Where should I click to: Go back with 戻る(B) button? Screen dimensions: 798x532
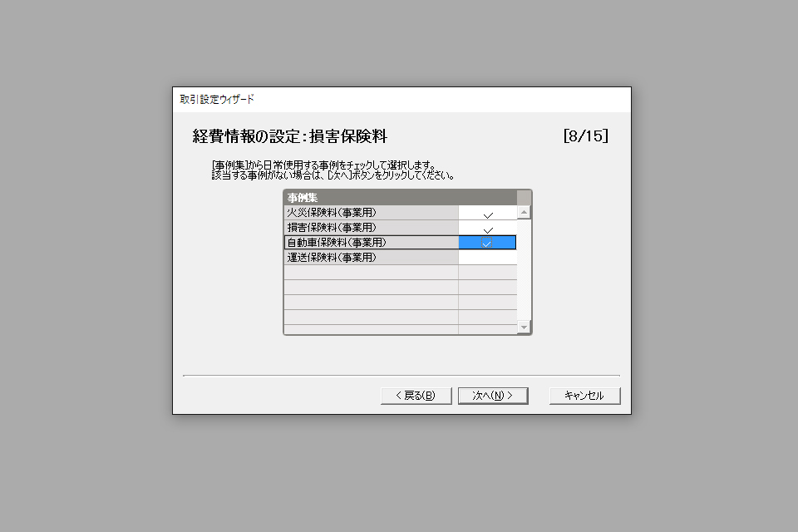416,396
